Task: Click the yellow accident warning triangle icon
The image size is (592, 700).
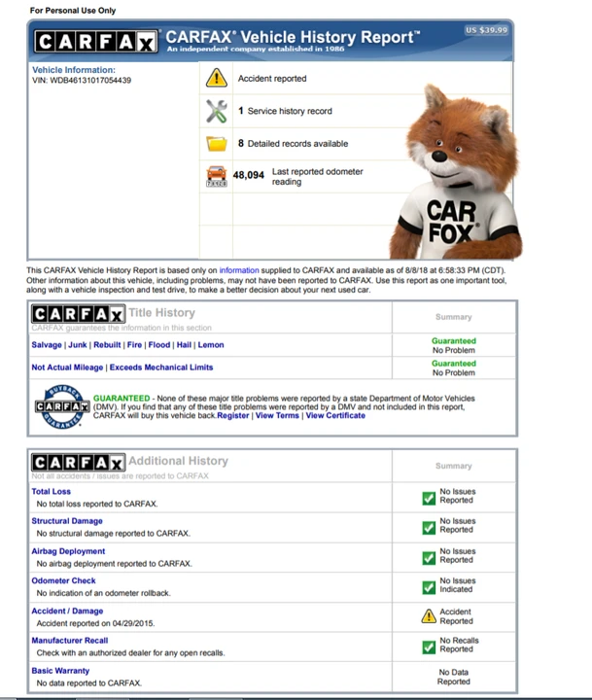Action: click(x=217, y=78)
